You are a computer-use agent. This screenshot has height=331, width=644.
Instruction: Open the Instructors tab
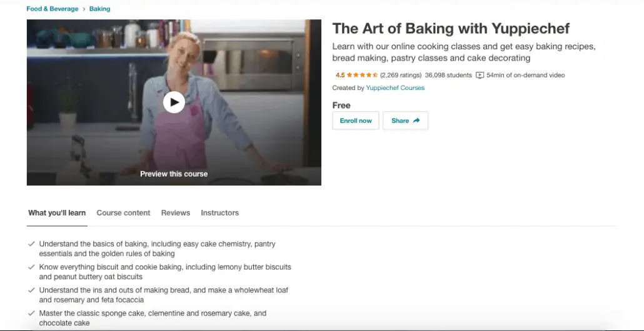click(x=219, y=213)
